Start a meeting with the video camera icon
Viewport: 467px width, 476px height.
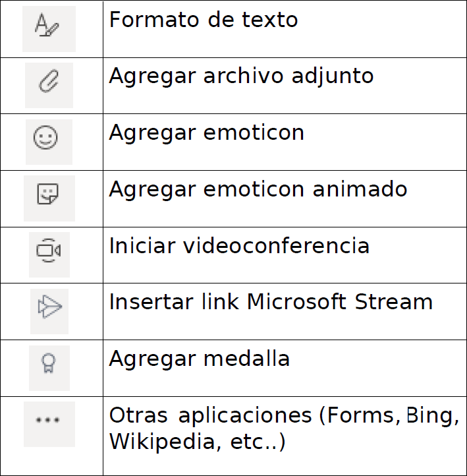[49, 254]
